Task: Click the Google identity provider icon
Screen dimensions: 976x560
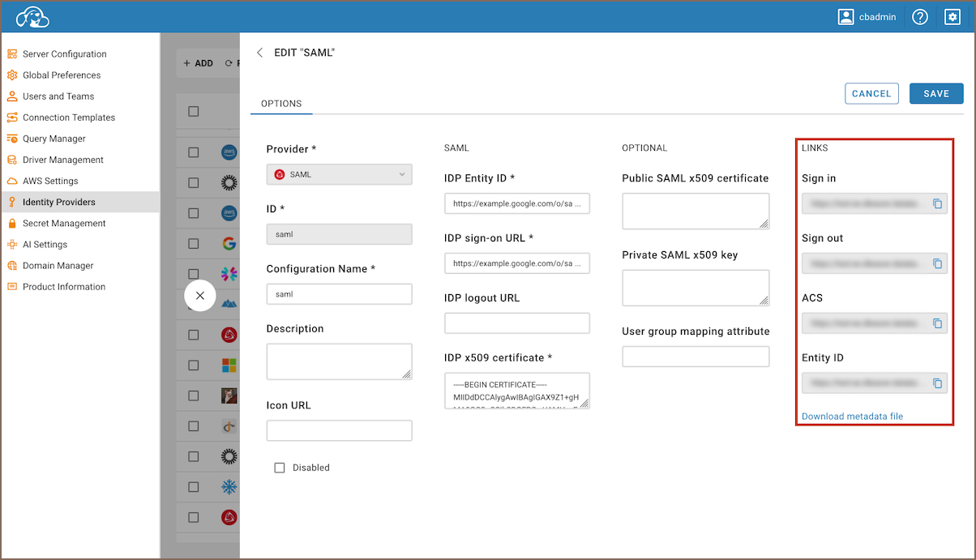Action: 228,242
